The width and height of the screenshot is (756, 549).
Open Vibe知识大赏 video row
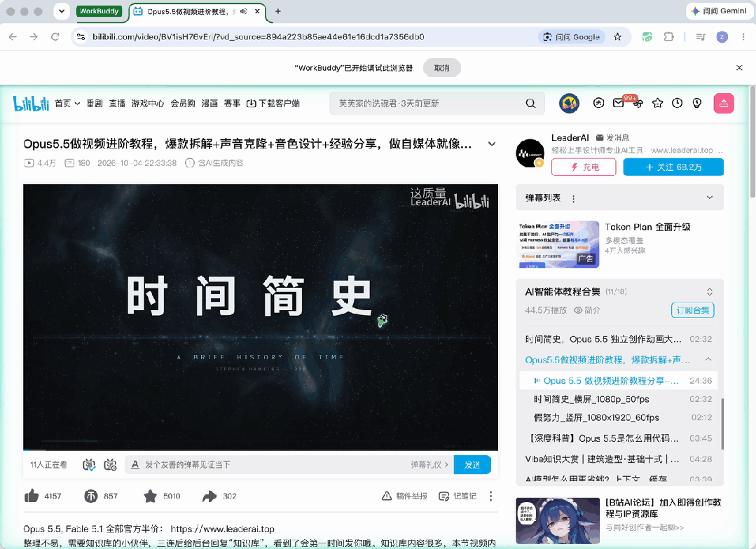(619, 459)
